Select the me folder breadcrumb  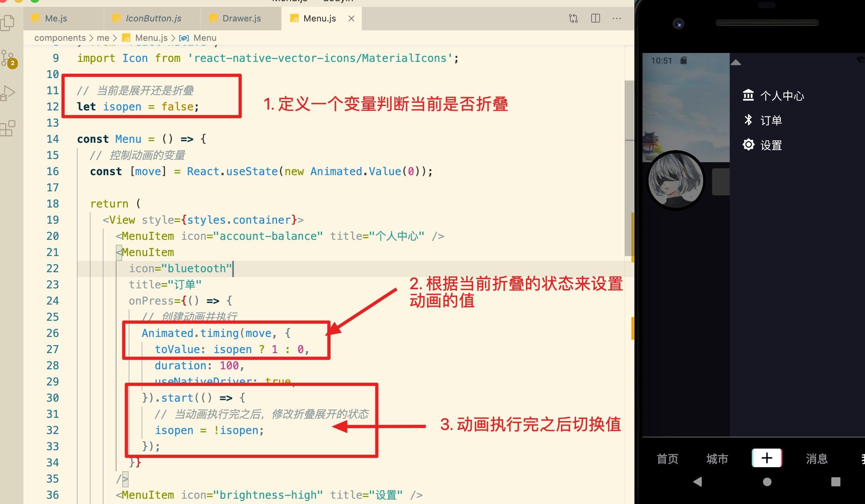pyautogui.click(x=103, y=38)
